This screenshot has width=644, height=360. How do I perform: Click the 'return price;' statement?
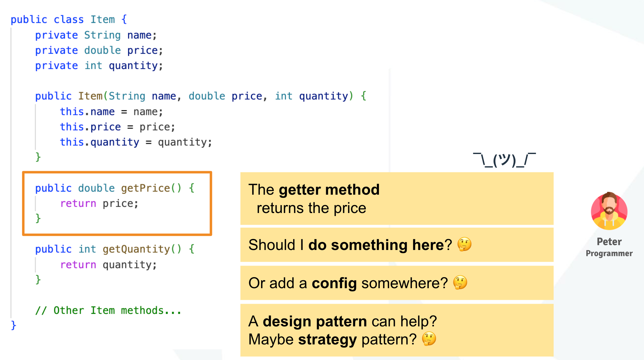coord(99,204)
